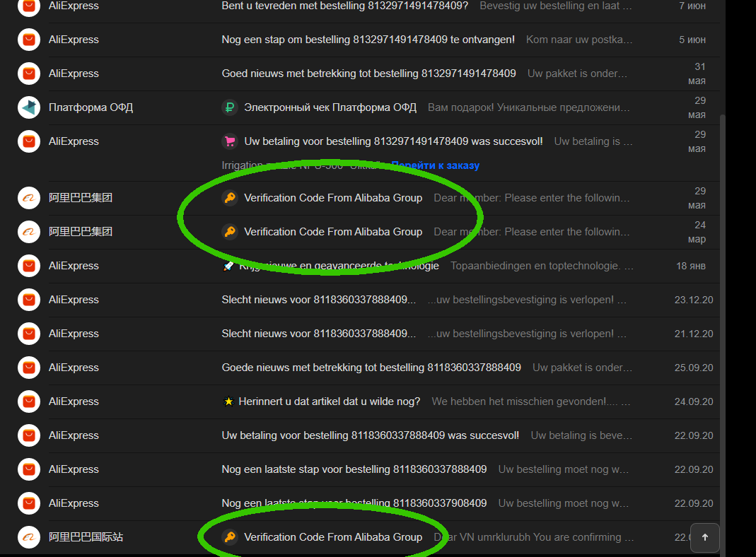Open the Goede nieuws met betrekking tot bestelling 8118360337888409 email
Viewport: 756px width, 557px height.
point(371,367)
